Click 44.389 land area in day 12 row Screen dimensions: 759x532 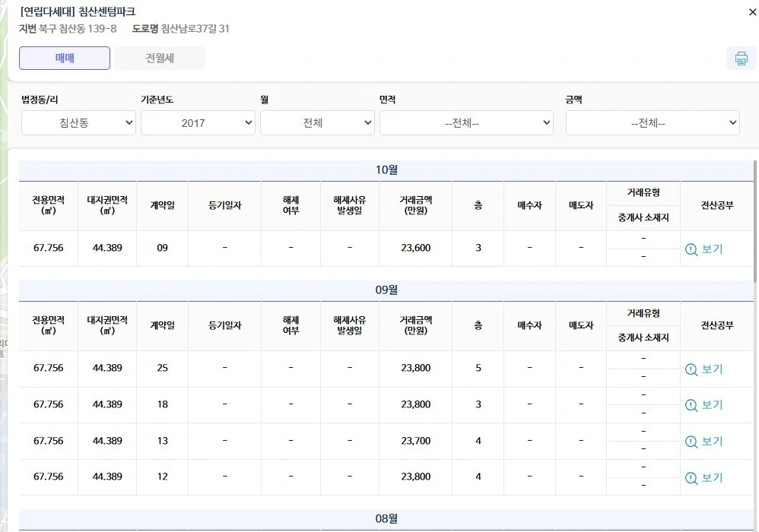(x=107, y=477)
